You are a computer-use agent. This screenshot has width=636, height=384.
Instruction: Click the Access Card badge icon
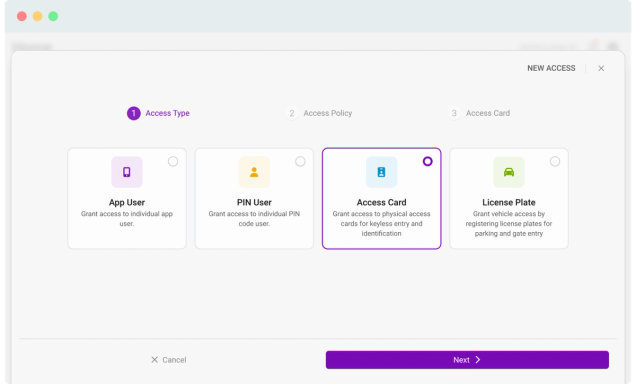pos(381,172)
